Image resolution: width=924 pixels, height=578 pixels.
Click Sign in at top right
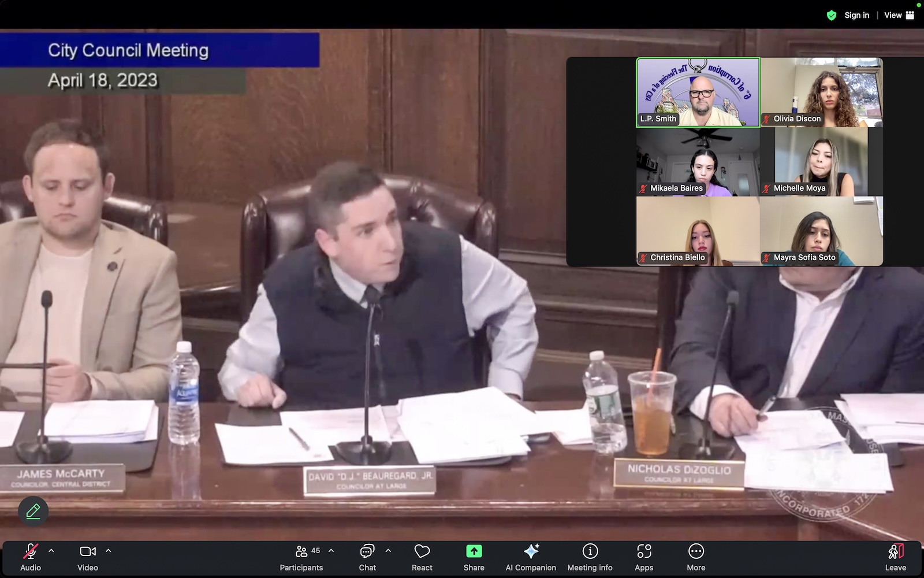[856, 15]
